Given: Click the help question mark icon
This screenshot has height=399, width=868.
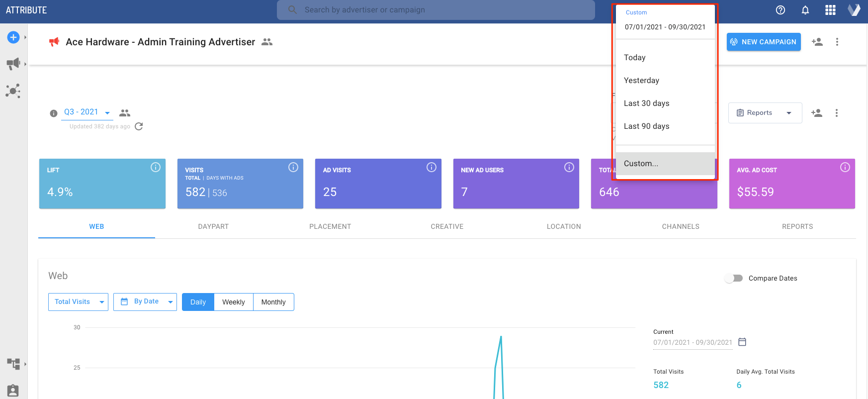Looking at the screenshot, I should click(x=781, y=10).
